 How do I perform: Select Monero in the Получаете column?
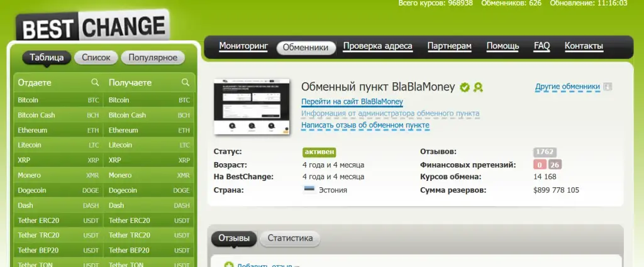[148, 175]
